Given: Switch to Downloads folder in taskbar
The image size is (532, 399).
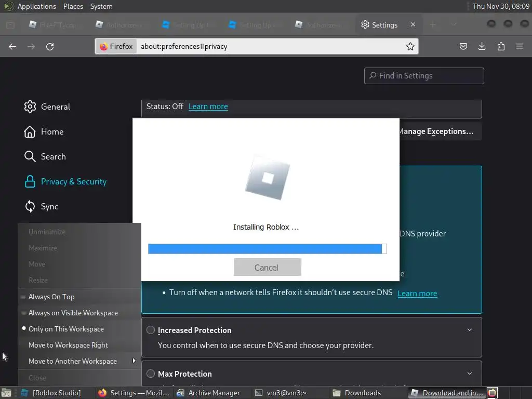Looking at the screenshot, I should (357, 393).
